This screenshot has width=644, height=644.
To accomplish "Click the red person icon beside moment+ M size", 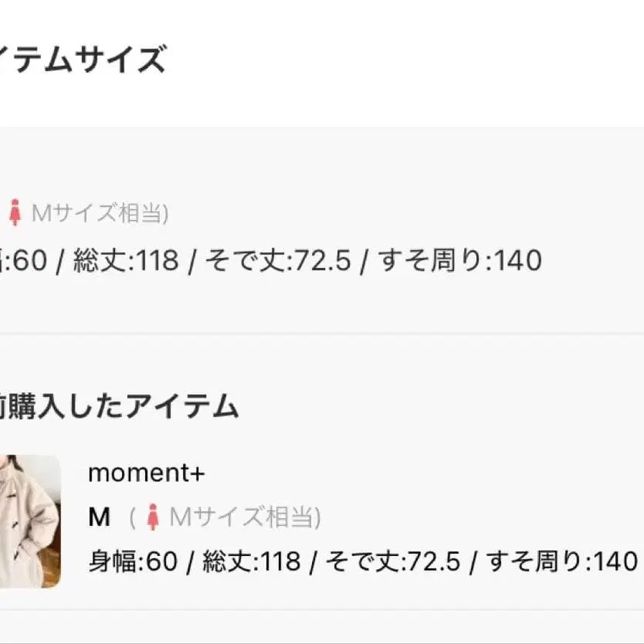I will click(x=153, y=517).
